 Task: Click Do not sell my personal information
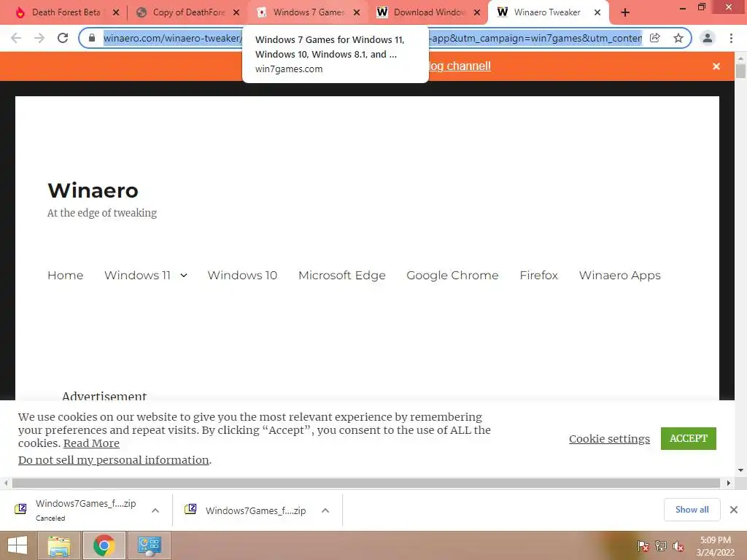[x=113, y=460]
